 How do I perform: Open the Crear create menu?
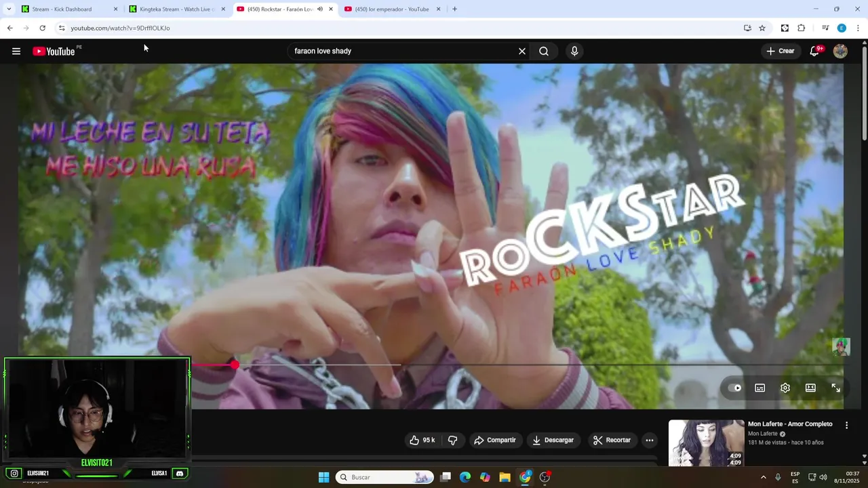coord(781,51)
